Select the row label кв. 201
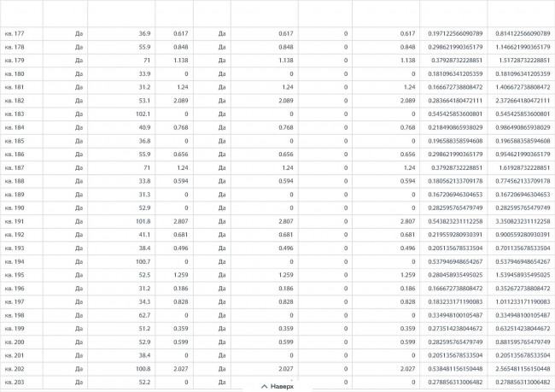 [x=15, y=355]
